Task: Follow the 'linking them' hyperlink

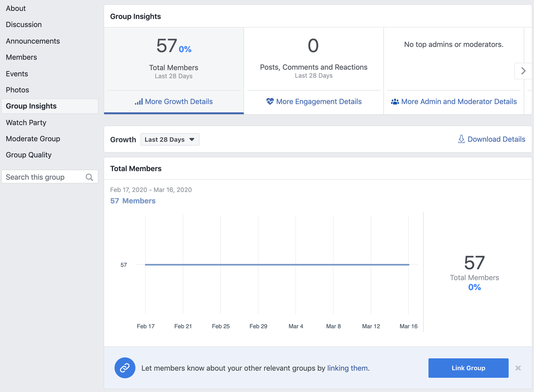Action: (347, 368)
